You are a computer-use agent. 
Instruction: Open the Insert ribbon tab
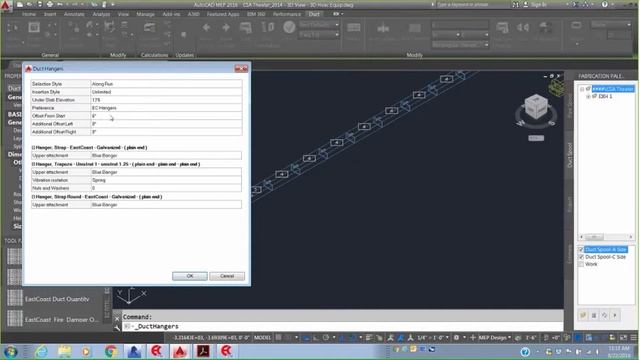(x=50, y=14)
